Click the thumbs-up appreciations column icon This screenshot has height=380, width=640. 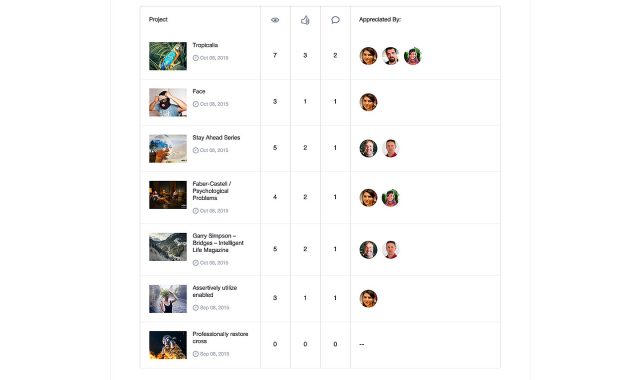[x=305, y=20]
